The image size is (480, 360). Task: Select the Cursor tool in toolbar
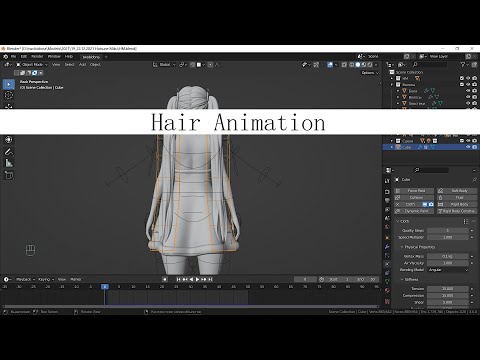(x=9, y=95)
